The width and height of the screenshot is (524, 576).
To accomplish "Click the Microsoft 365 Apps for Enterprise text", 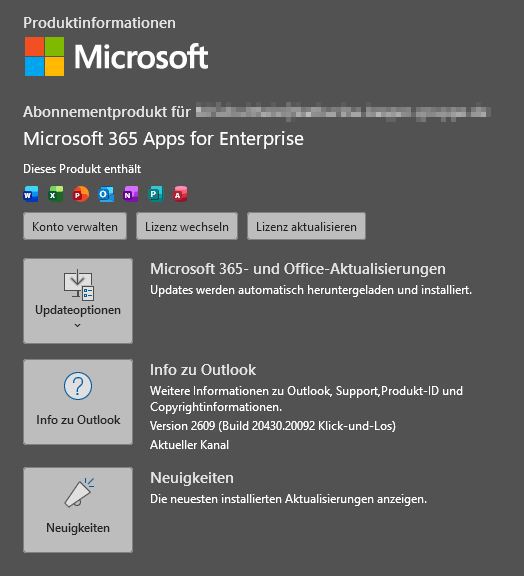I will [164, 139].
